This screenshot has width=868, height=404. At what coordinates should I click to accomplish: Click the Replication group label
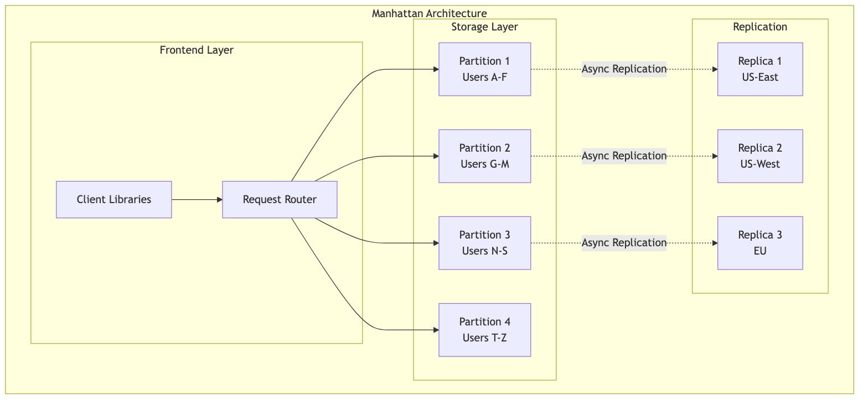pyautogui.click(x=760, y=27)
